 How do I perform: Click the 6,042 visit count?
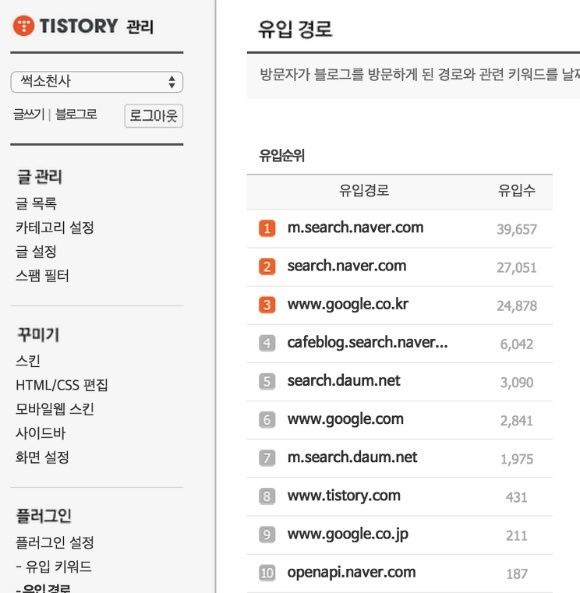coord(516,344)
